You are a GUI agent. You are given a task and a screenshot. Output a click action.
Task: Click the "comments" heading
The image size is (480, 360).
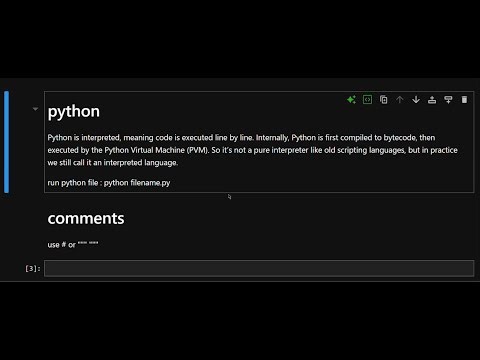pos(86,219)
